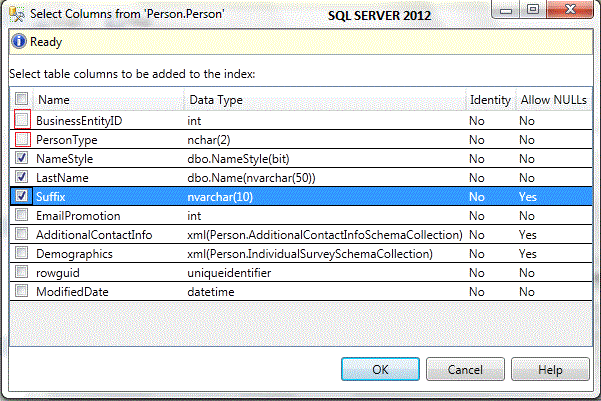Close the Select Columns dialog
The image size is (601, 401).
(x=570, y=10)
